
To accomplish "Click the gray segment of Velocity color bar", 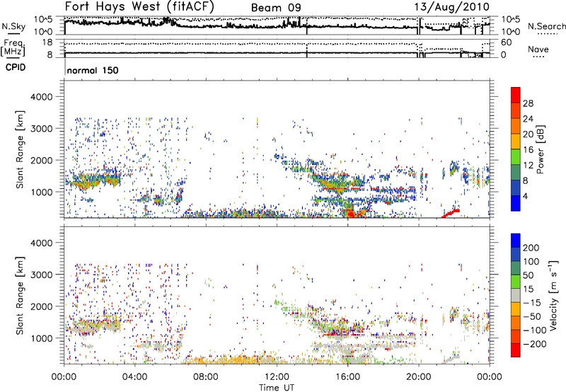I will pyautogui.click(x=516, y=295).
